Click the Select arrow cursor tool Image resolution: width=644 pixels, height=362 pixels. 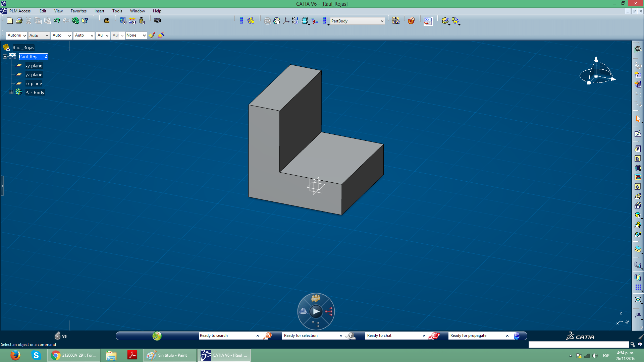(638, 119)
